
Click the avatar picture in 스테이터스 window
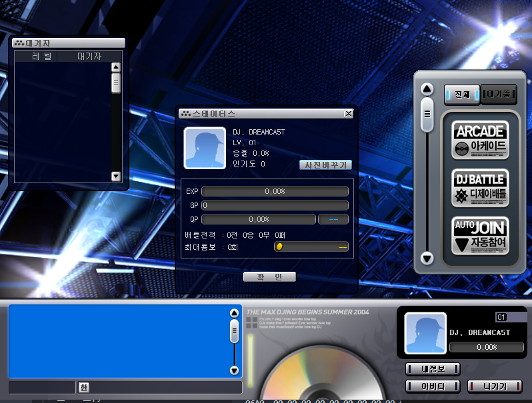click(205, 148)
